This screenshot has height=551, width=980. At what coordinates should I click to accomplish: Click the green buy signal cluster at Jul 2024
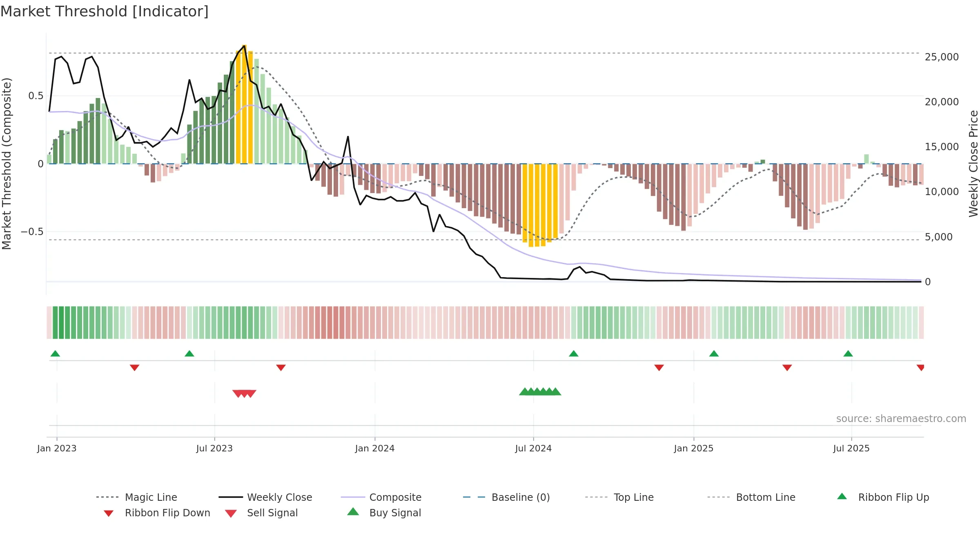(540, 391)
